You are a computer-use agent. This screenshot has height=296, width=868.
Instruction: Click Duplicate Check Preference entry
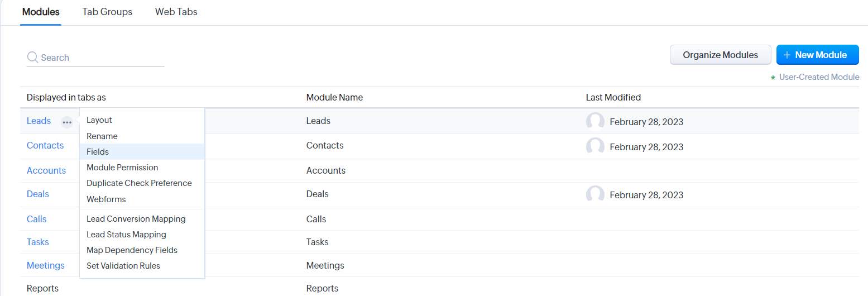(x=139, y=183)
